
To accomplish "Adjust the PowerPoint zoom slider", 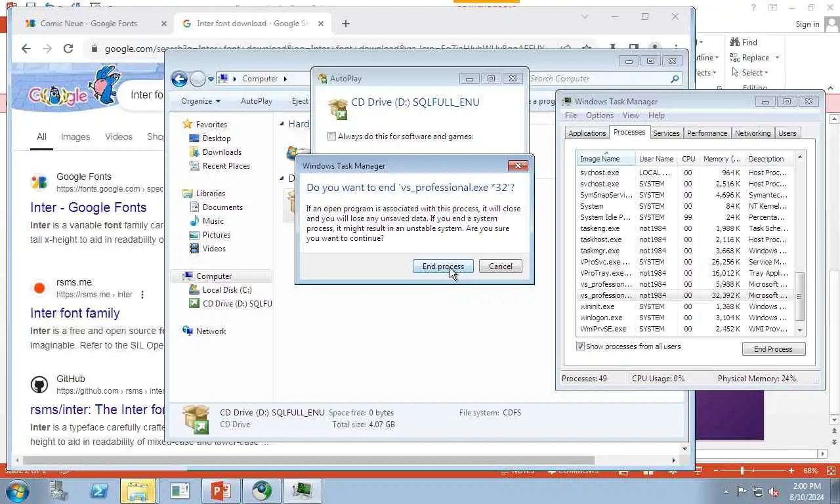I will [742, 471].
